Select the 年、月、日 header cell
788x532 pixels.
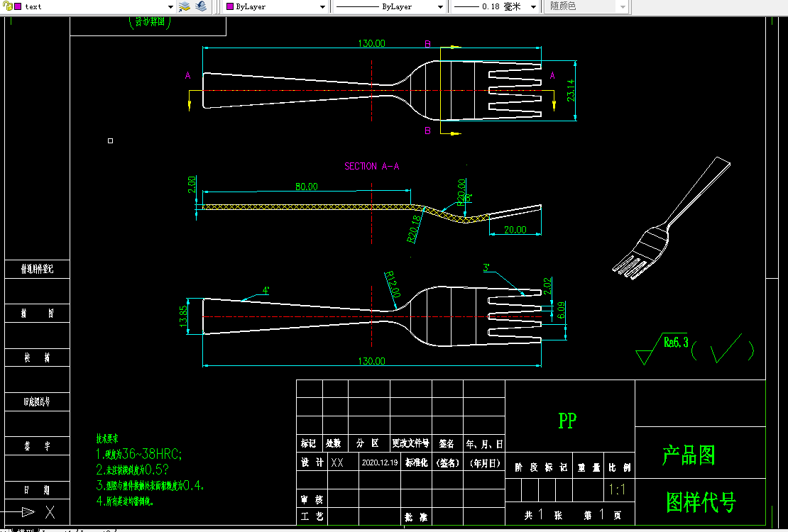(484, 444)
